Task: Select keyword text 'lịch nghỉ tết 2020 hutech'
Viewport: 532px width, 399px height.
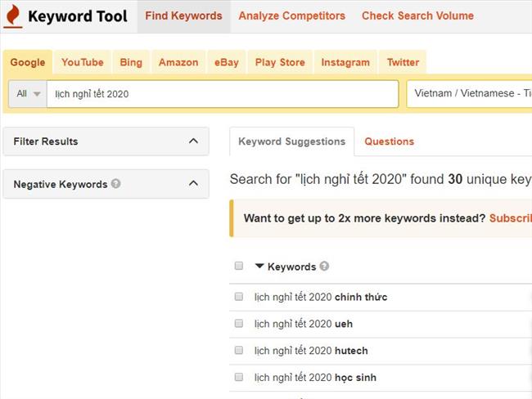Action: click(x=311, y=351)
